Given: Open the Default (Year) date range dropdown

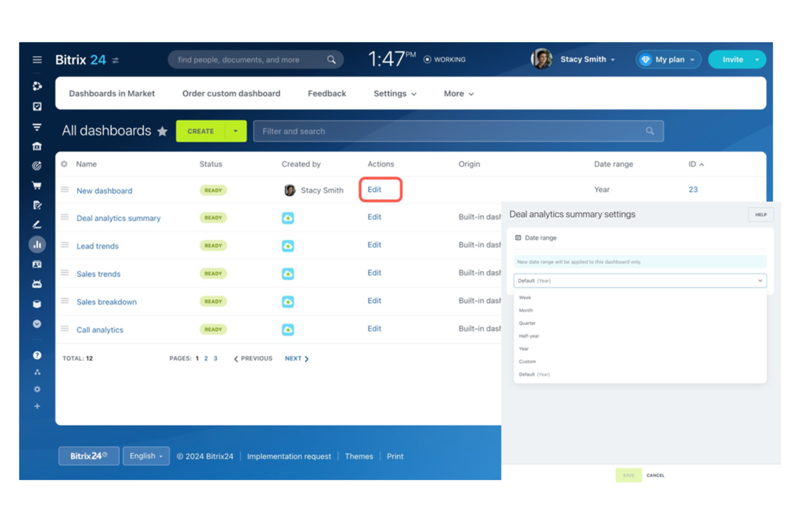Looking at the screenshot, I should [x=639, y=280].
